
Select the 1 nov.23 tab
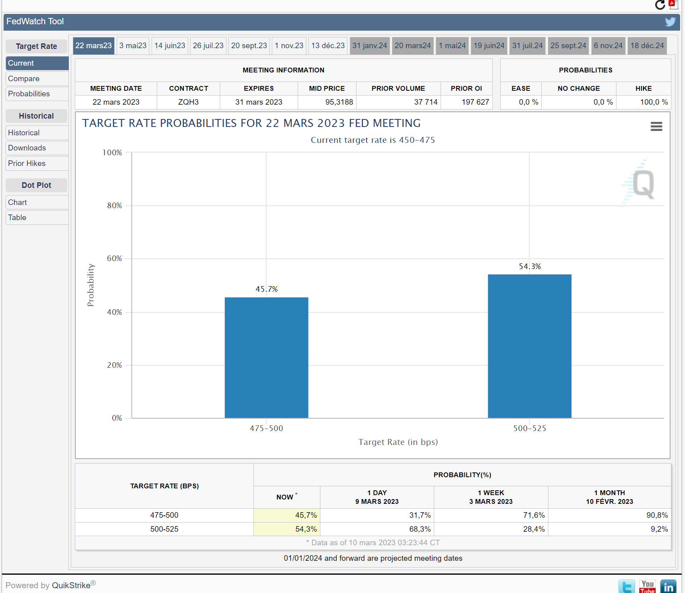tap(289, 46)
